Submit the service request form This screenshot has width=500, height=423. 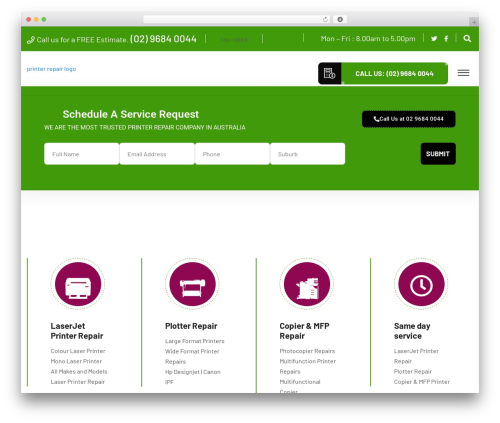438,154
